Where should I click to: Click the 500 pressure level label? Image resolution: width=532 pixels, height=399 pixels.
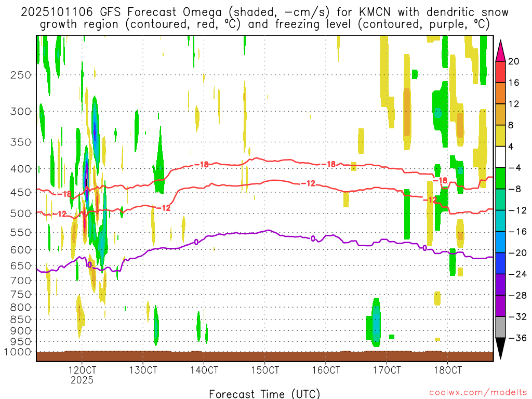point(20,214)
